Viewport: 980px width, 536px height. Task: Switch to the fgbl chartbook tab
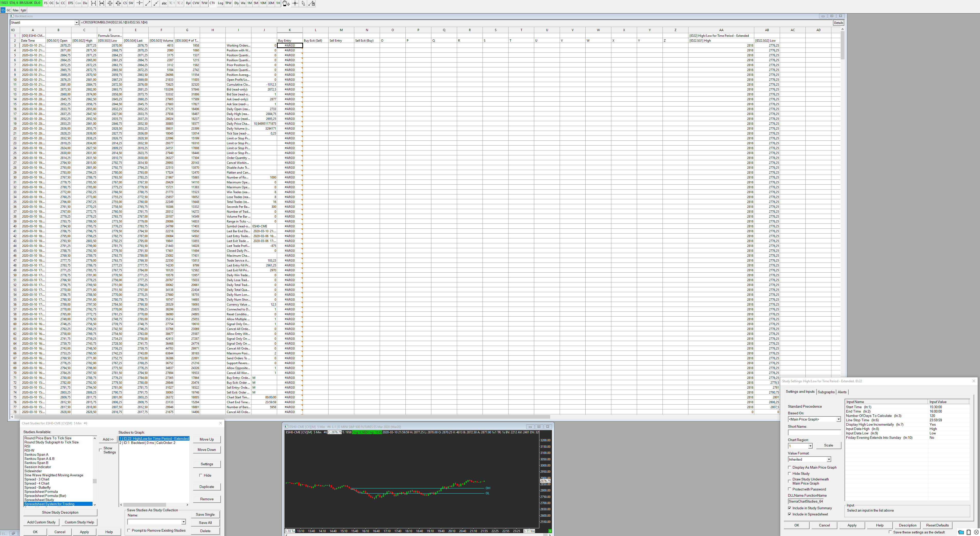[x=24, y=10]
